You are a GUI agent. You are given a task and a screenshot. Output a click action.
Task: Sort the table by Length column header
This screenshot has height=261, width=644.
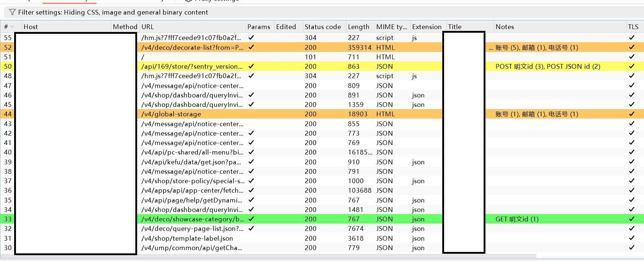click(358, 27)
